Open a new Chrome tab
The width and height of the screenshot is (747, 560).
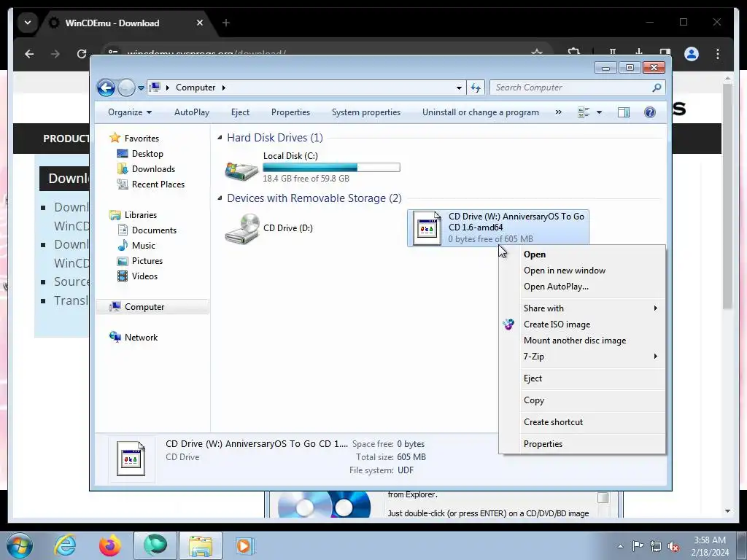[x=226, y=23]
